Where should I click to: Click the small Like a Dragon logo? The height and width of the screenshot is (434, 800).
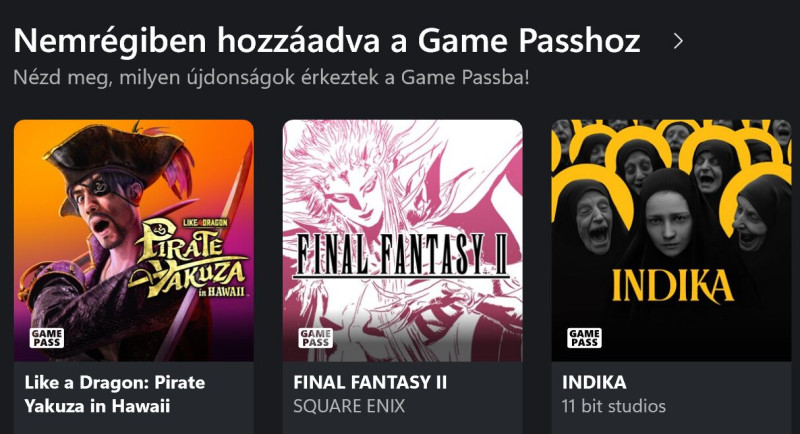pos(205,223)
